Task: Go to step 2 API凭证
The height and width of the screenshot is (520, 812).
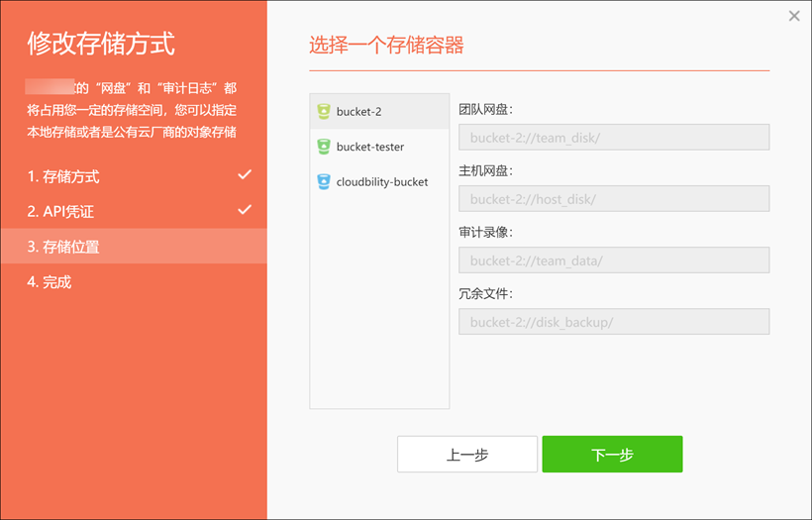Action: click(x=60, y=212)
